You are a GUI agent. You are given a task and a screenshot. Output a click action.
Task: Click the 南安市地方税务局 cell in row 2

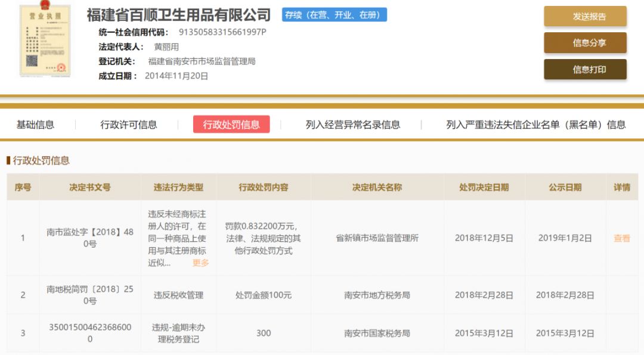[377, 295]
